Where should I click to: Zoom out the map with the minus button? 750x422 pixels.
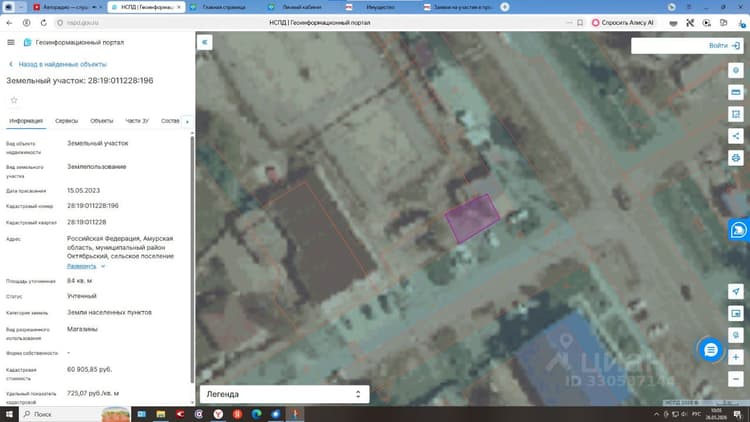pos(736,379)
